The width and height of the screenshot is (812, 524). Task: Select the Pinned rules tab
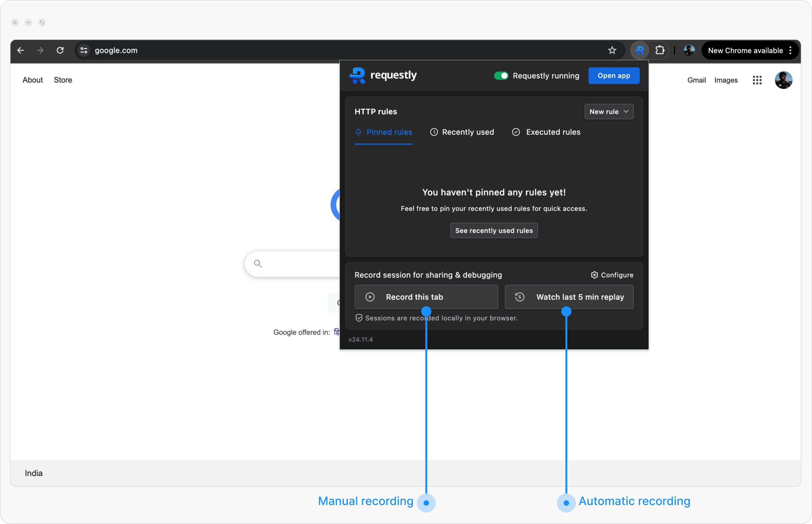pyautogui.click(x=383, y=132)
